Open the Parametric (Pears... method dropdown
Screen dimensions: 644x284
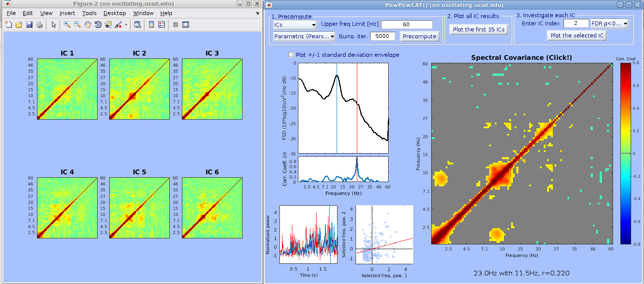304,36
